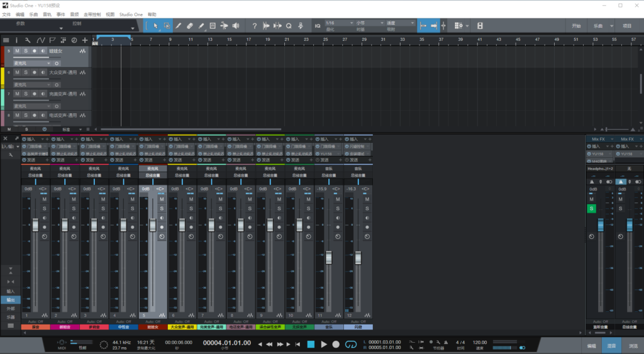Open the 视图 menu

pos(110,14)
